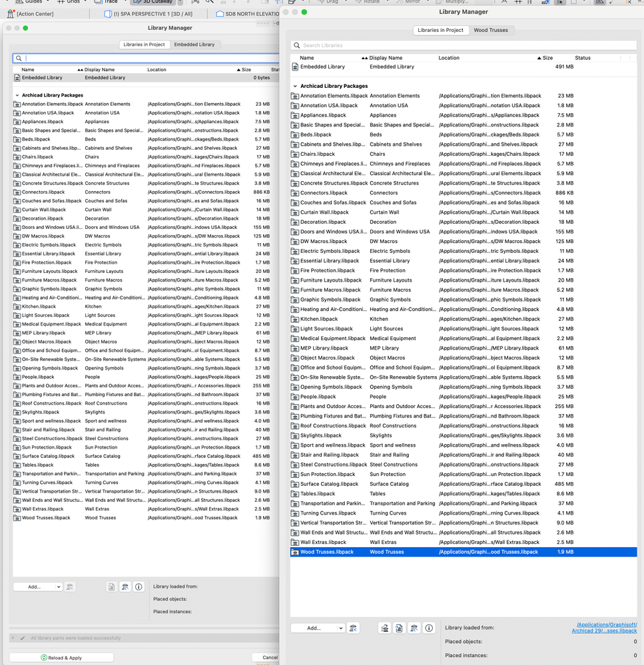Image resolution: width=644 pixels, height=665 pixels.
Task: Select the Multiply tool in the toolbar
Action: [446, 3]
